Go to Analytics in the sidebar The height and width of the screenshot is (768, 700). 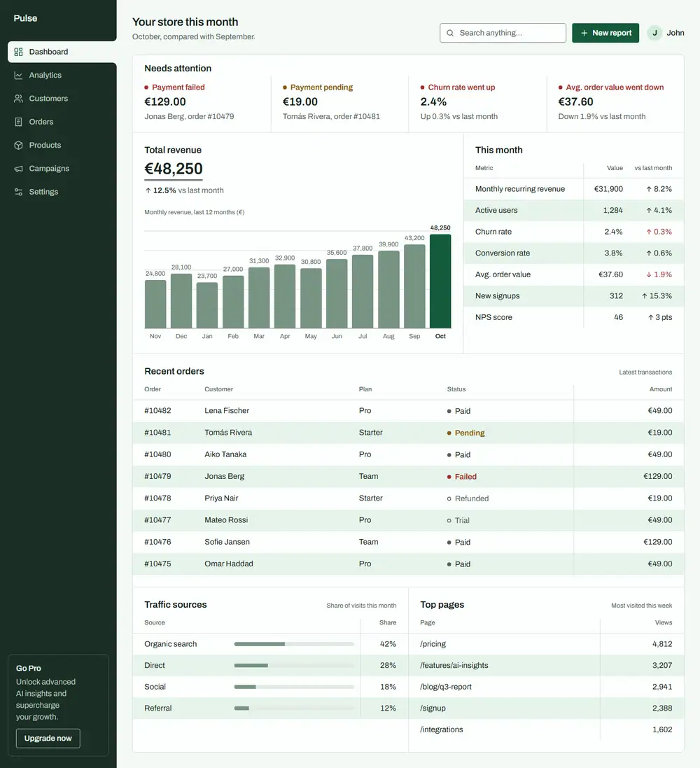[x=62, y=76]
